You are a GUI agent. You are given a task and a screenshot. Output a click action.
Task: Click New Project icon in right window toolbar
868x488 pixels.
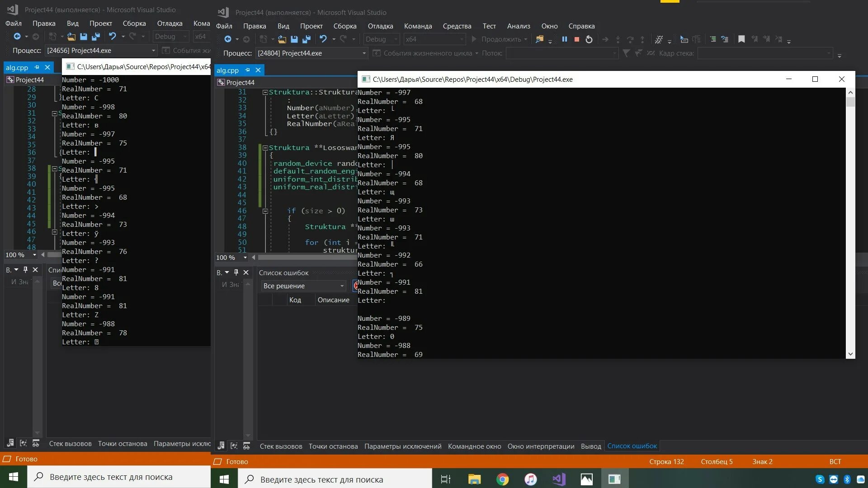(x=264, y=39)
